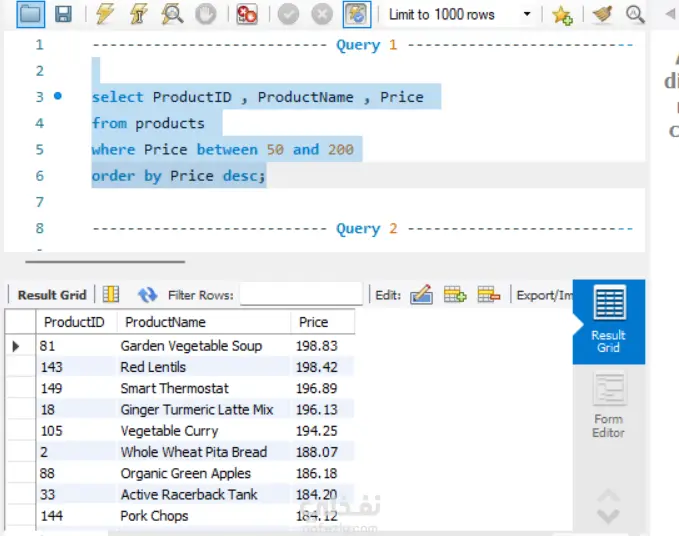This screenshot has width=679, height=536.
Task: Edit current row pencil icon
Action: pos(421,294)
